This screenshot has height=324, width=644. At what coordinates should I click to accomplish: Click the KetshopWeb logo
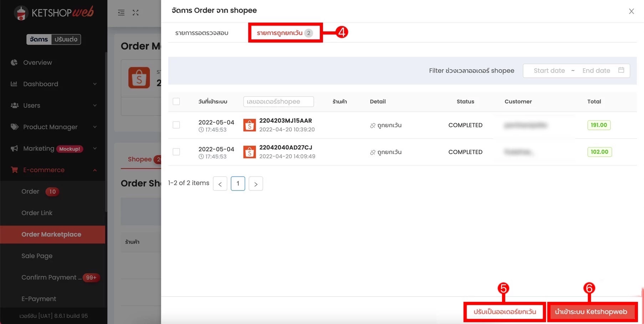pos(54,12)
